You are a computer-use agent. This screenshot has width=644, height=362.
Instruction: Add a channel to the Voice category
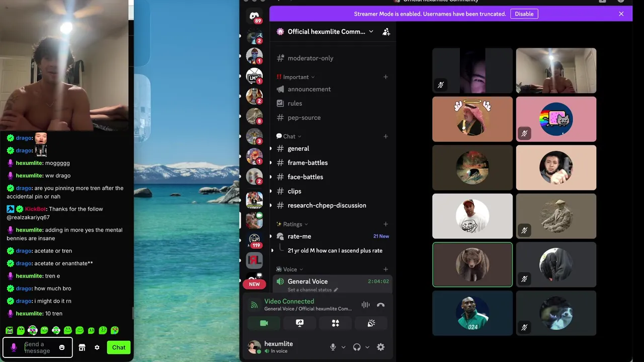[x=385, y=269]
